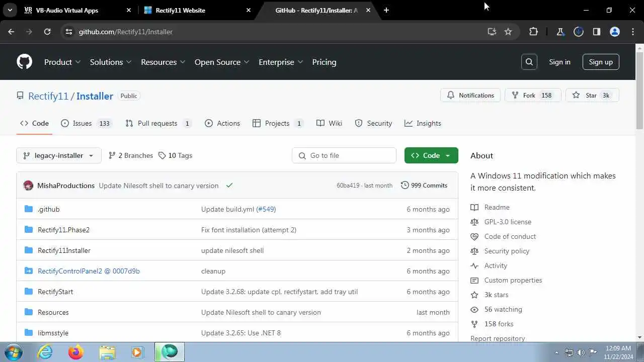Switch to the Issues tab
This screenshot has height=362, width=644.
click(86, 123)
